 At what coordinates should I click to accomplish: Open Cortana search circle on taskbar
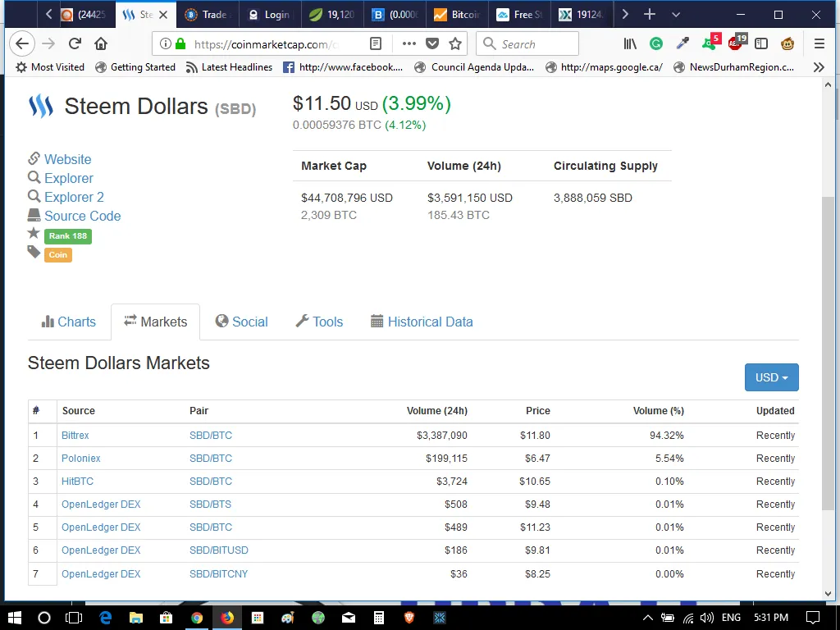(44, 618)
